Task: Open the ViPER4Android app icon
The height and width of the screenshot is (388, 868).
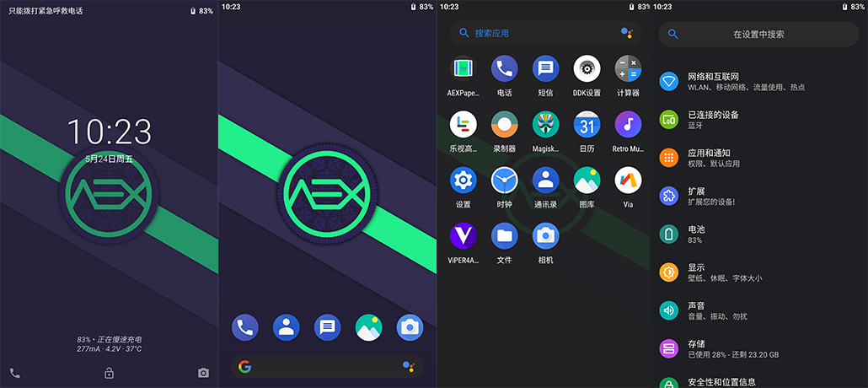Action: [463, 235]
